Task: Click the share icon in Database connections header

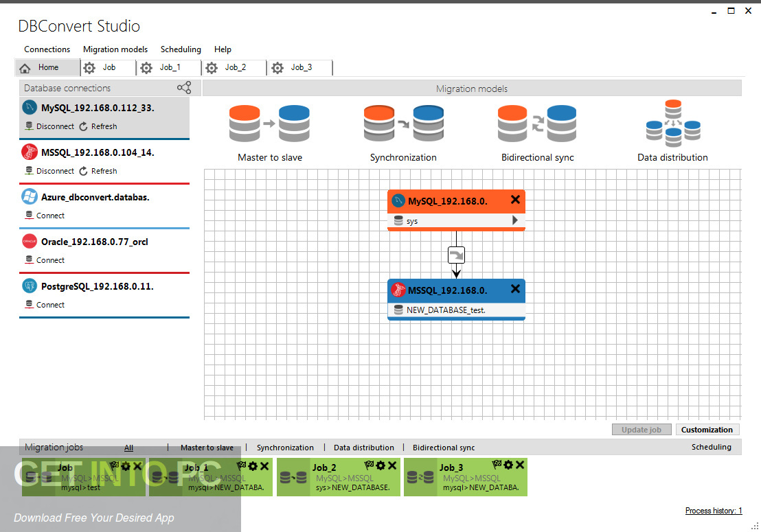Action: point(184,88)
